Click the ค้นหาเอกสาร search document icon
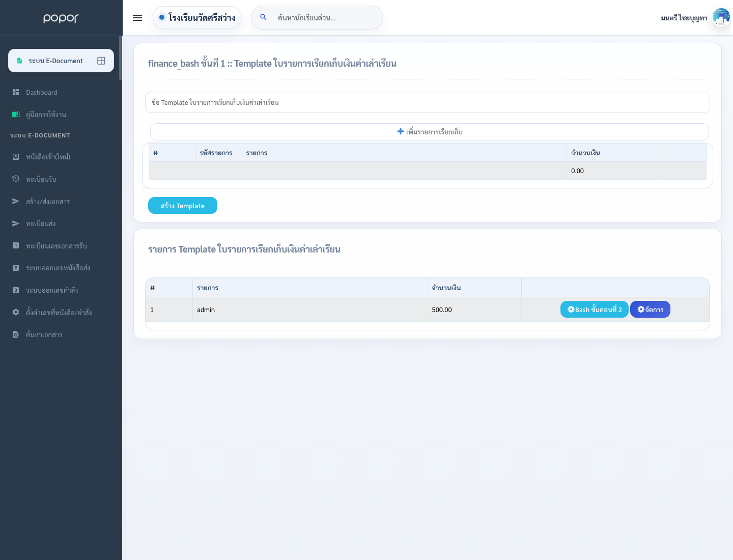 (16, 334)
